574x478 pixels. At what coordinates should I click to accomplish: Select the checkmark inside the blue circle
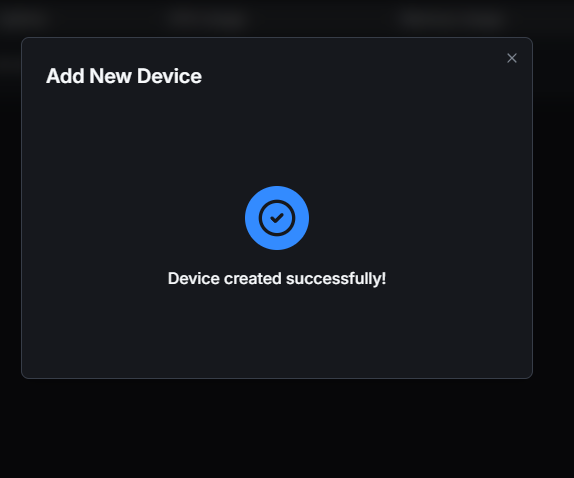click(x=277, y=218)
